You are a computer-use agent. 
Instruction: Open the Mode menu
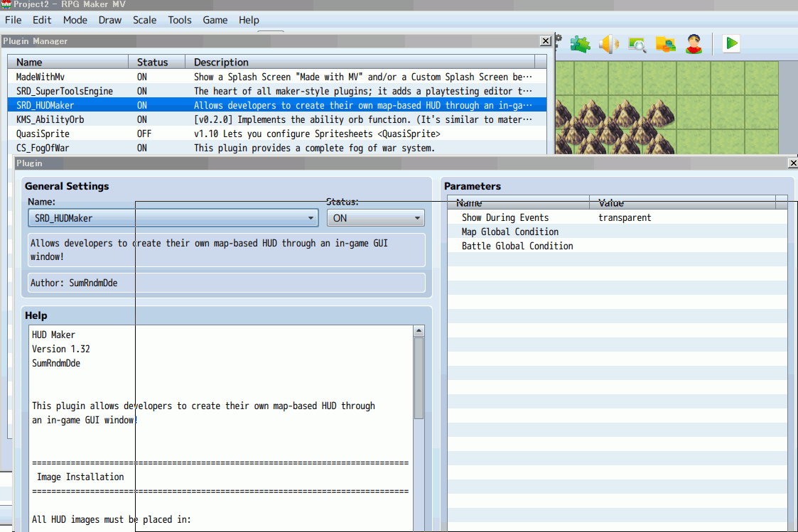(75, 20)
